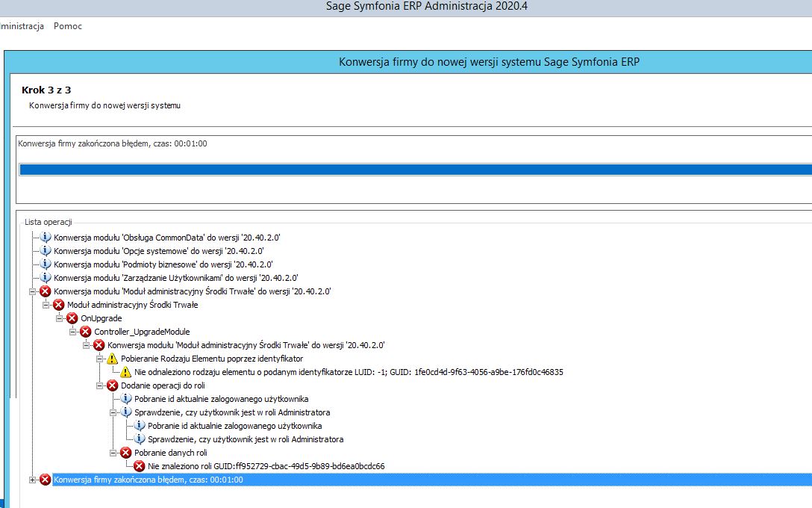Click the info icon of the innermost 'Sprawdzenie, czy użytkownik' leaf row
Image resolution: width=812 pixels, height=508 pixels.
pos(140,439)
